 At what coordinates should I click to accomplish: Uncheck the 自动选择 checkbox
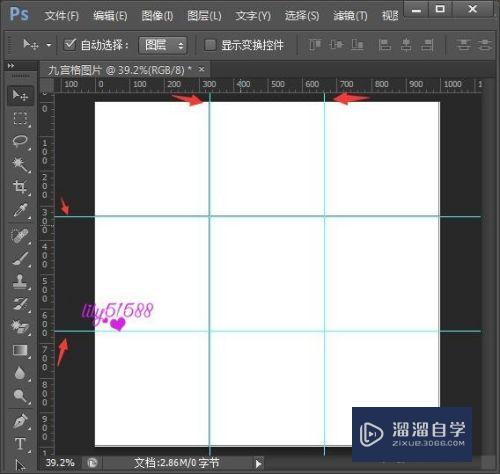tap(70, 44)
